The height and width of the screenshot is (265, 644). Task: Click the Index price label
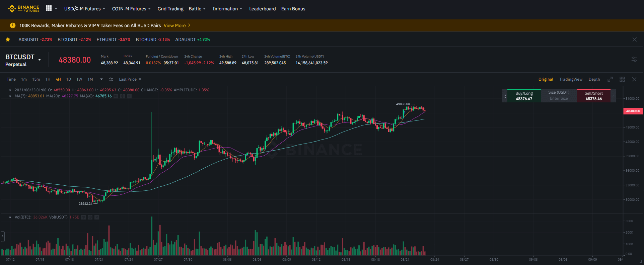pos(128,56)
